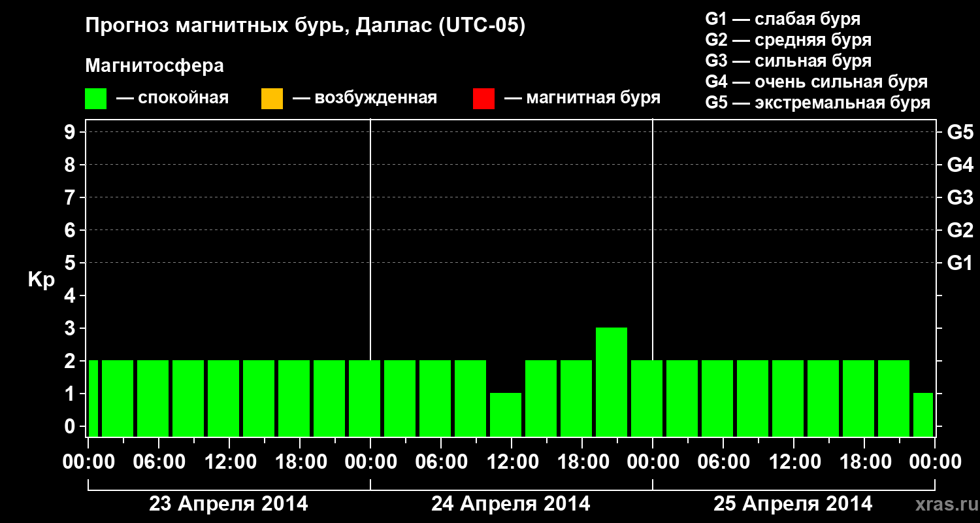
Task: Click the 'G3 — сильная буря' legend line
Action: tap(789, 61)
